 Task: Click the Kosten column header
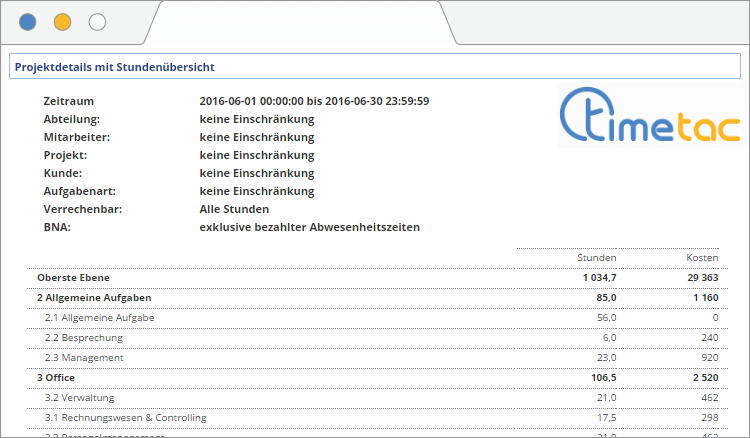[x=702, y=258]
